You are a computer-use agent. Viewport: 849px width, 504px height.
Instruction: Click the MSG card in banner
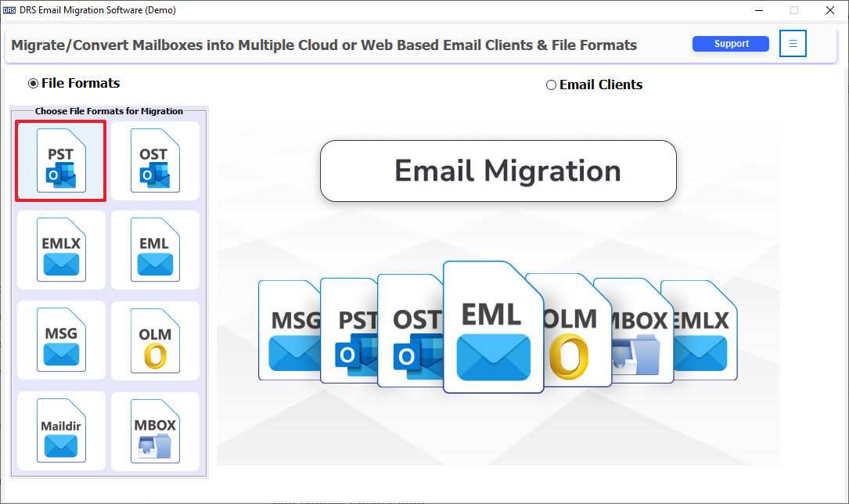click(290, 330)
